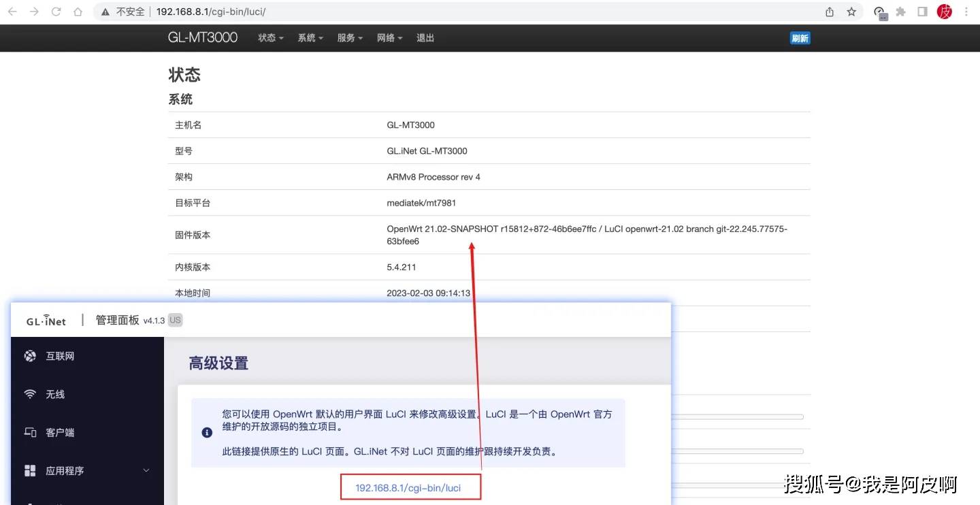Expand the 应用程序 sidebar chevron
The height and width of the screenshot is (505, 980).
pos(146,470)
